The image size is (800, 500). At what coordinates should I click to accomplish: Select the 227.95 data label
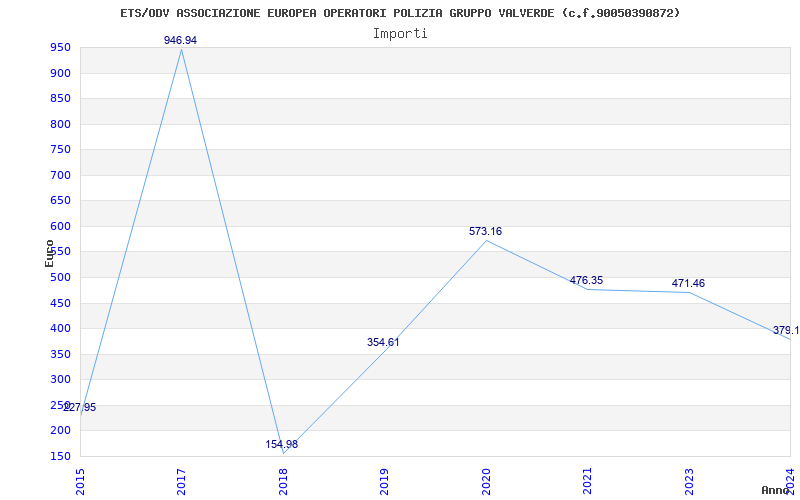(79, 408)
